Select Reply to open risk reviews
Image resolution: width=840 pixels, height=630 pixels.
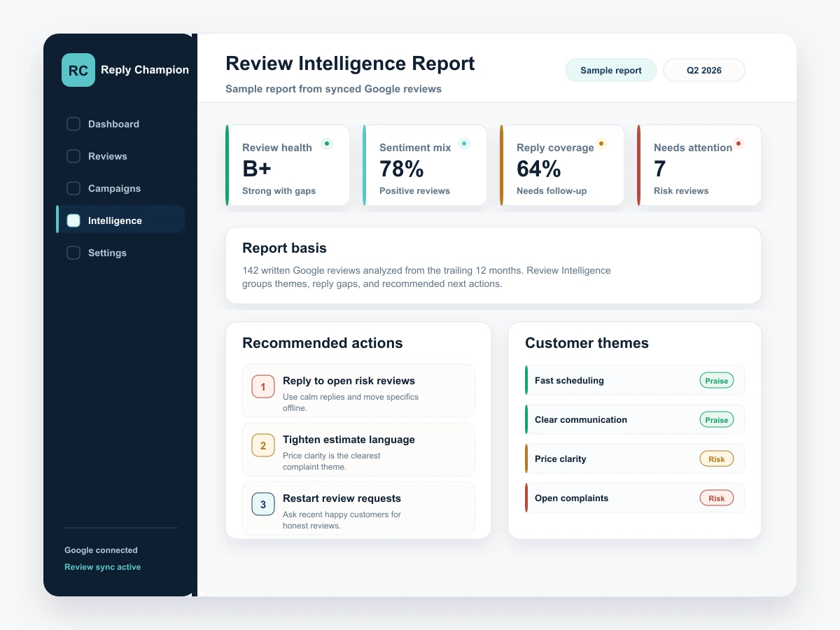tap(358, 391)
